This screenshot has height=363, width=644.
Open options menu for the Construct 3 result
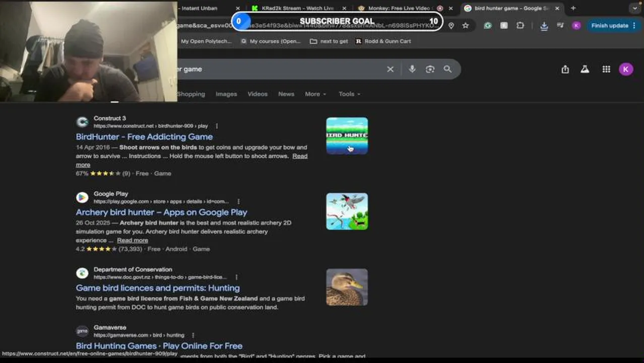[x=217, y=126]
